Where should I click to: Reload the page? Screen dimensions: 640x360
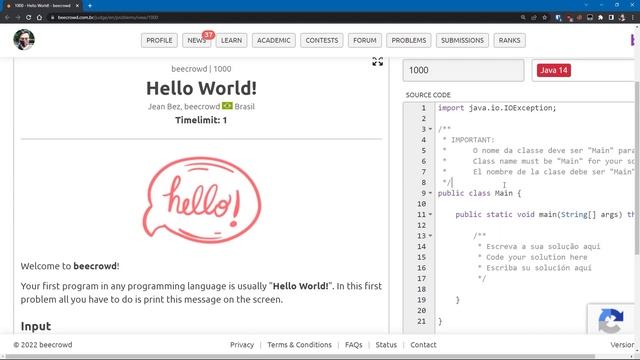click(29, 18)
